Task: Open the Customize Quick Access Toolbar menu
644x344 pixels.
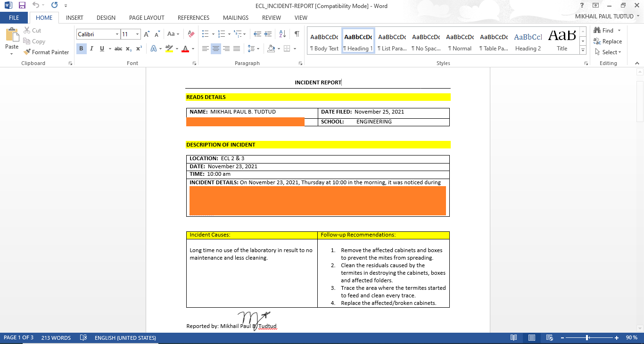Action: click(x=66, y=6)
